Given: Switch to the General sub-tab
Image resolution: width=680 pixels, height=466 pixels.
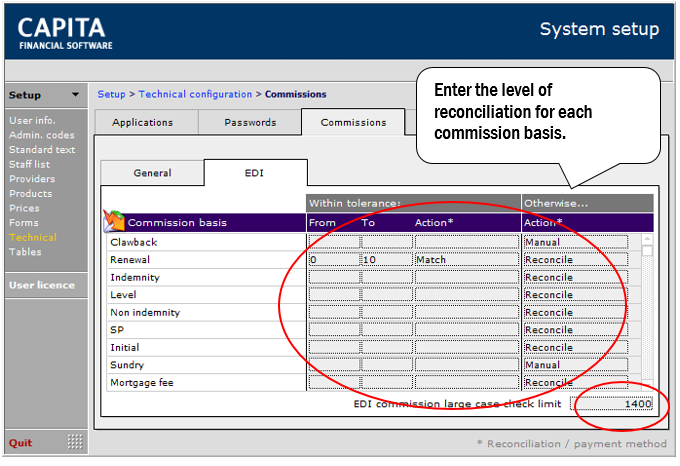Looking at the screenshot, I should 152,173.
